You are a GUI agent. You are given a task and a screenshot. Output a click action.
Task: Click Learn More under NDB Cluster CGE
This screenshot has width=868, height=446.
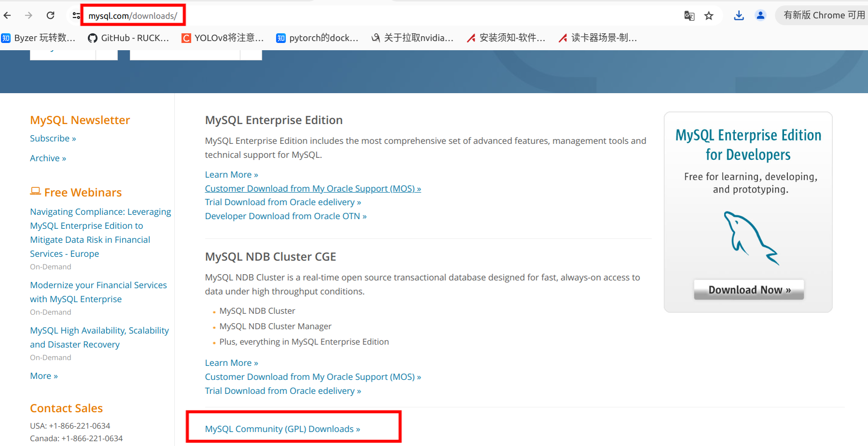pyautogui.click(x=232, y=363)
